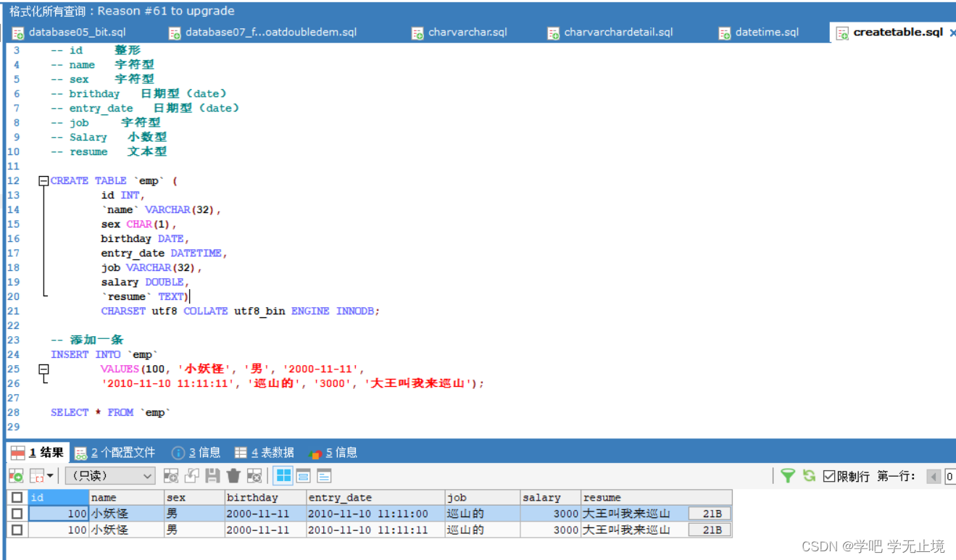Open the database07_f...oatdoubledem.sql tab
This screenshot has width=956, height=560.
(263, 33)
